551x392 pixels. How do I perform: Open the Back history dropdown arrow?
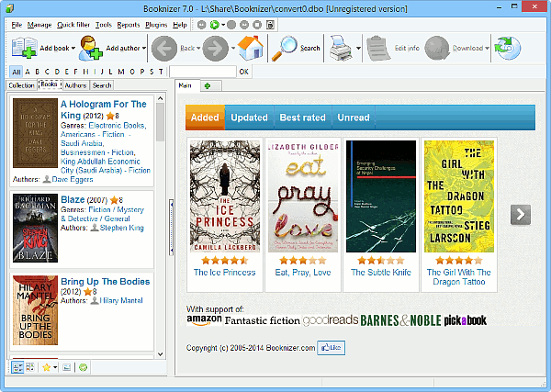point(198,48)
